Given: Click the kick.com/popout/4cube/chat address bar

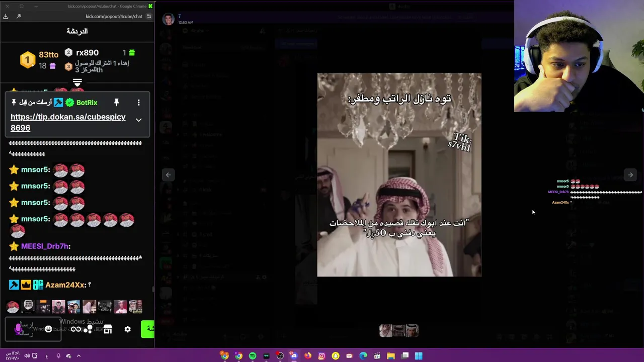Looking at the screenshot, I should 114,16.
